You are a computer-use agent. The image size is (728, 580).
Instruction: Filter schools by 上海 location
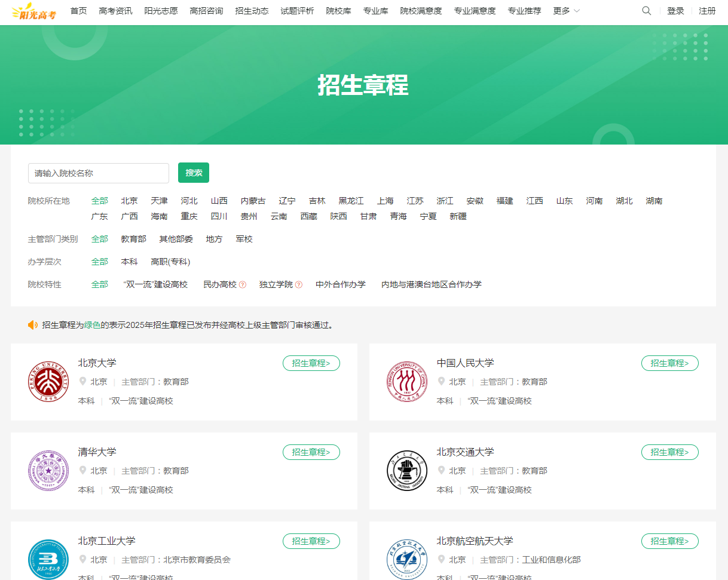(x=386, y=201)
